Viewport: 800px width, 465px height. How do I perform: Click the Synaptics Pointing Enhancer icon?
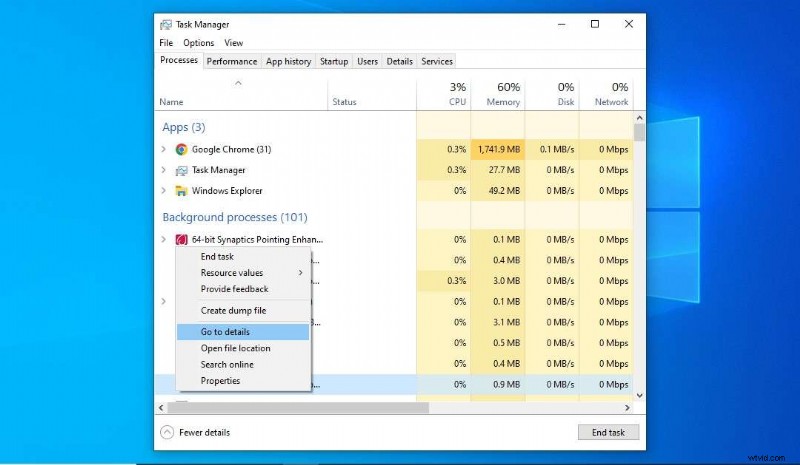click(181, 240)
